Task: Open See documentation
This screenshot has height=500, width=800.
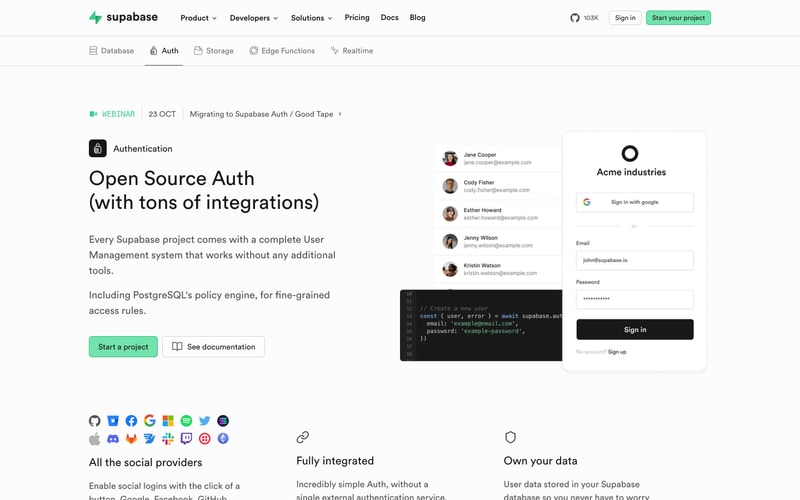Action: (x=213, y=347)
